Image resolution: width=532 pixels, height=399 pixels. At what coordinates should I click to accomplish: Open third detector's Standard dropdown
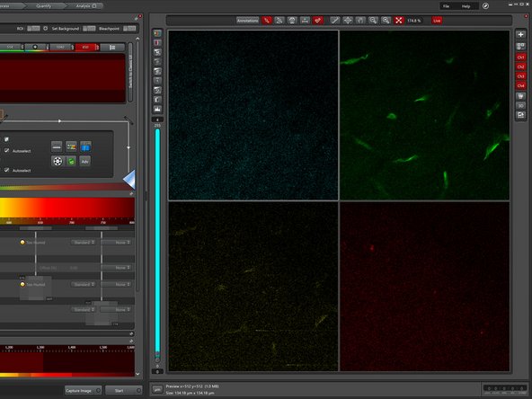tap(84, 309)
